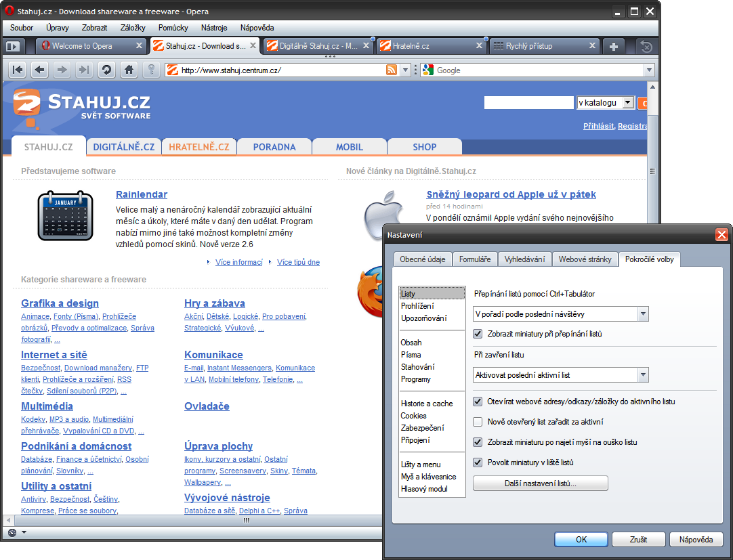Go back using the Back arrow
Viewport: 733px width, 560px height.
40,70
